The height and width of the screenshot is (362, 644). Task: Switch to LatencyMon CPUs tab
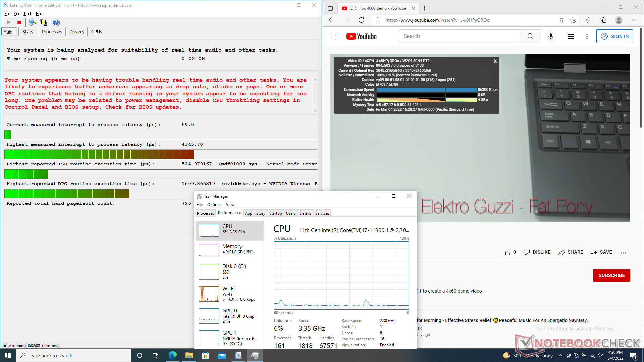coord(97,32)
